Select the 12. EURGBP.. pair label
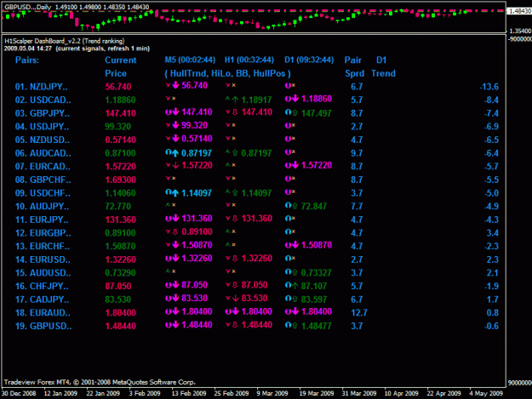 coord(43,233)
